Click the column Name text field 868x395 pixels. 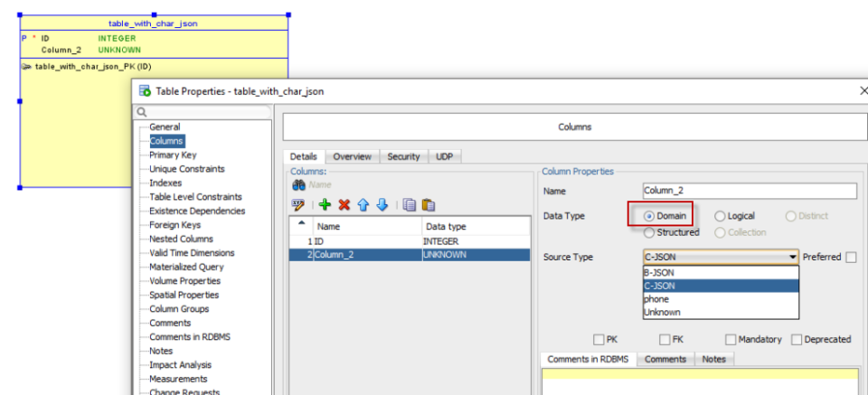[x=749, y=191]
